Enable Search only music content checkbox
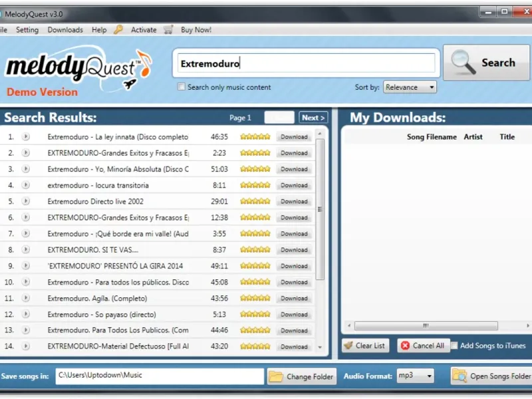This screenshot has height=399, width=532. [x=182, y=87]
